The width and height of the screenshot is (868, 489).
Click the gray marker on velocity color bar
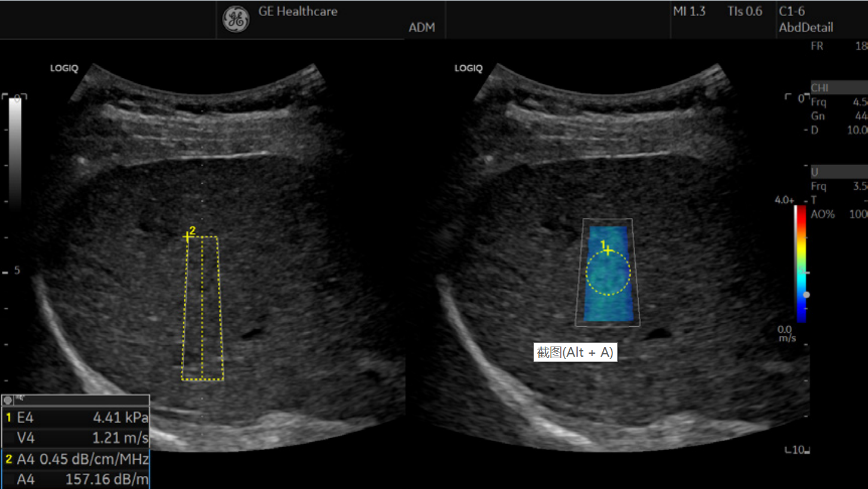[806, 294]
